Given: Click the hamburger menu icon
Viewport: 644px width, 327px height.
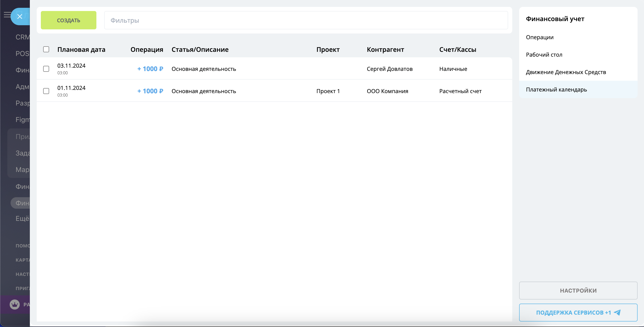Looking at the screenshot, I should tap(7, 15).
